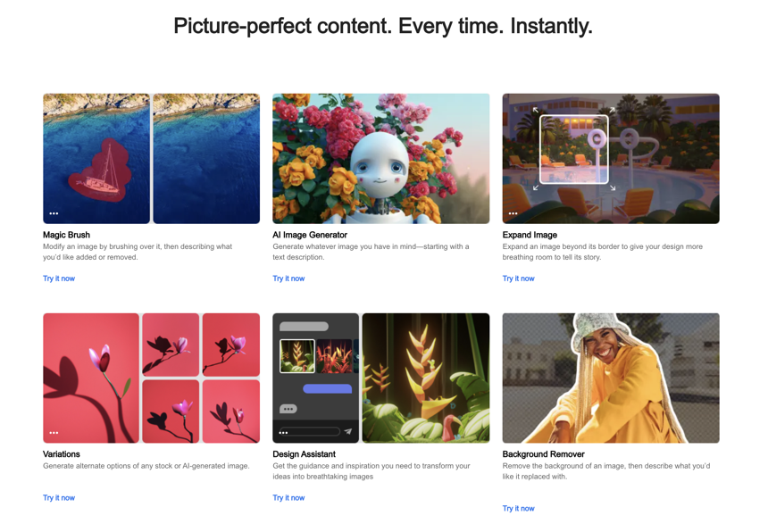Click the three-dot icon on Expand Image preview
The height and width of the screenshot is (532, 768).
pos(513,213)
